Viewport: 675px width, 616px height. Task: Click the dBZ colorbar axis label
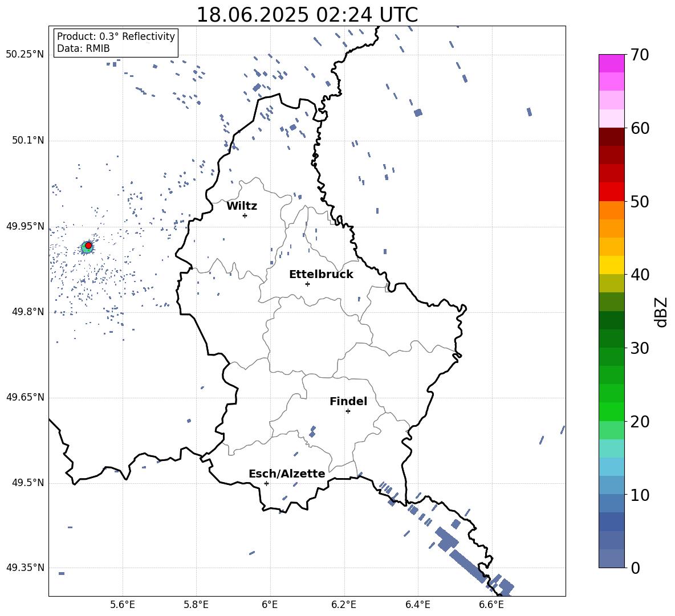pos(661,312)
